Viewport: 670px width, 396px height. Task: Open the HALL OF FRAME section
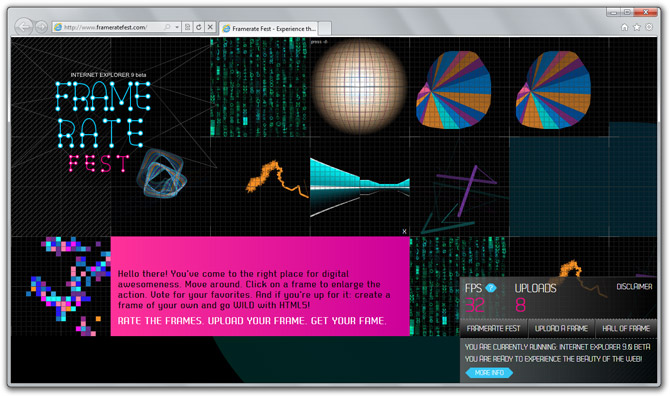pyautogui.click(x=626, y=328)
